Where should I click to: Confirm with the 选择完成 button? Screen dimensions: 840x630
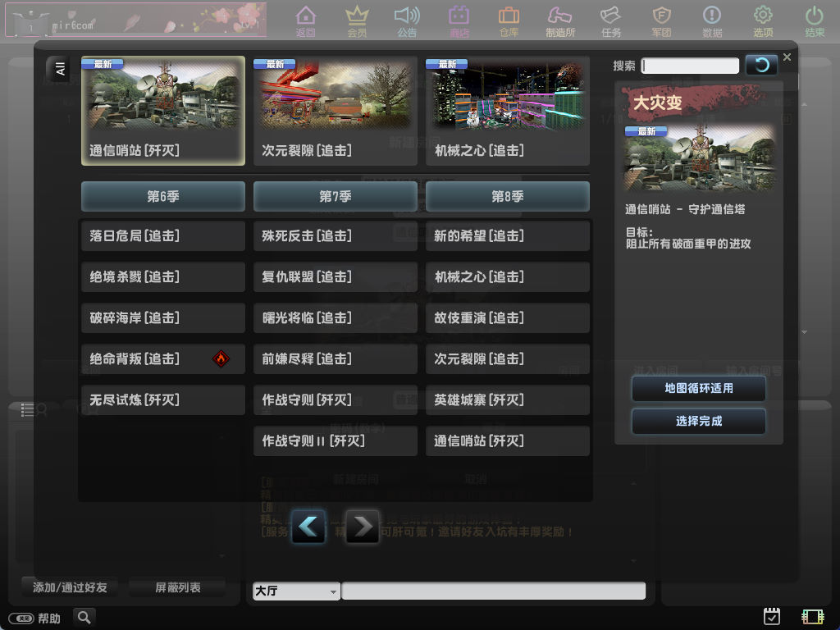[699, 421]
